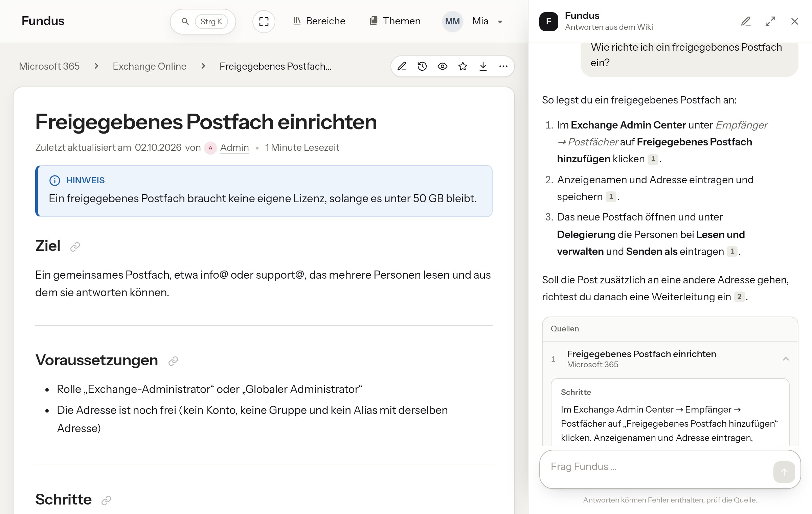This screenshot has width=812, height=514.
Task: Go to Fundus home logo
Action: (x=43, y=21)
